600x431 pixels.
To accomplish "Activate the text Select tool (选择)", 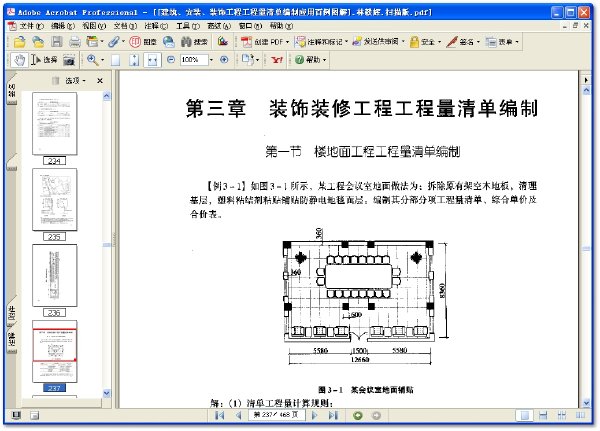I will 44,60.
